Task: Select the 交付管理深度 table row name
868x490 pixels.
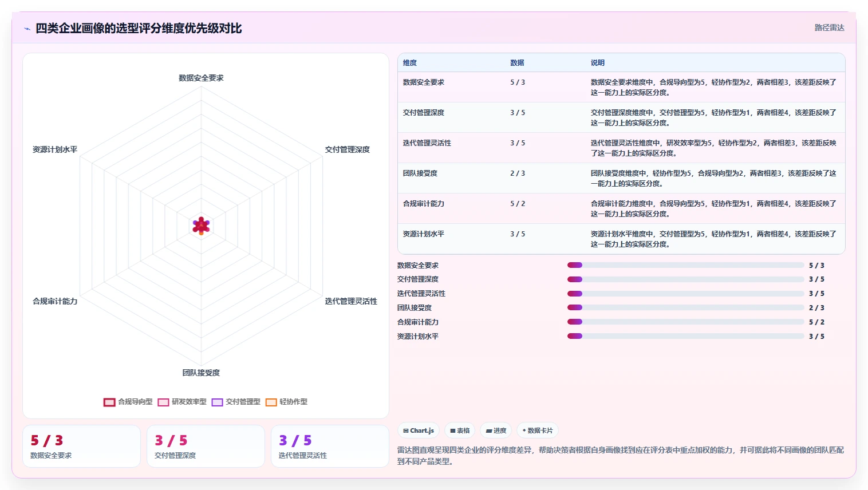Action: pyautogui.click(x=424, y=113)
